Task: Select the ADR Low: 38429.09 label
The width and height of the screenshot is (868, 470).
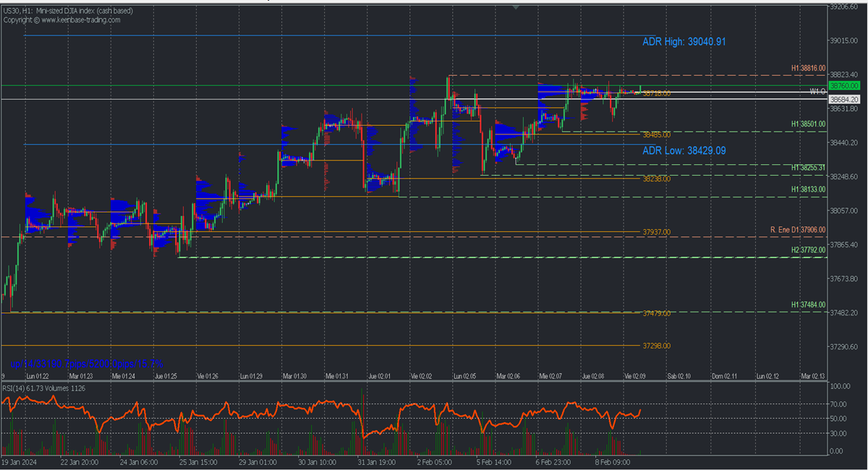Action: pos(684,150)
